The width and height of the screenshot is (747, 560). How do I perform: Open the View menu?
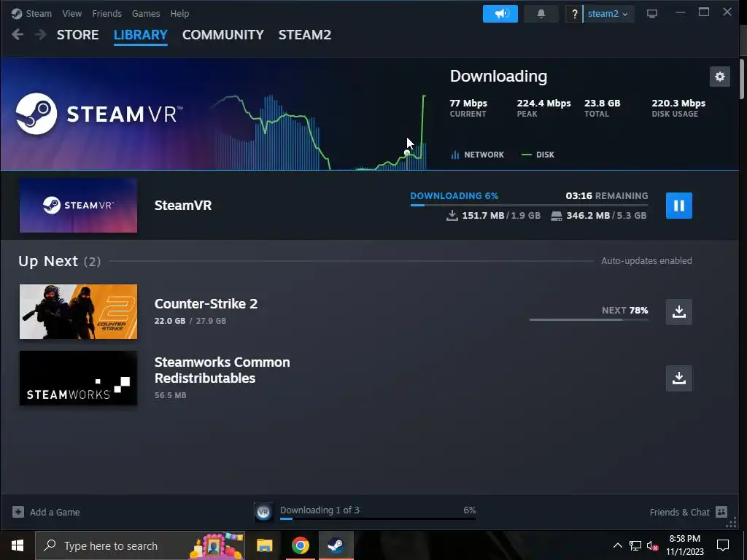[72, 14]
